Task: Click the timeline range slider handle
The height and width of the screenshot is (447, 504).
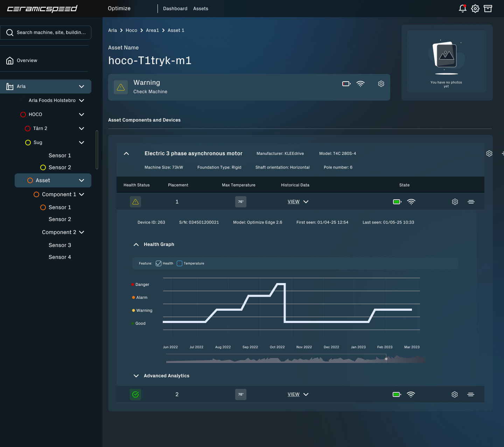Action: [x=386, y=359]
